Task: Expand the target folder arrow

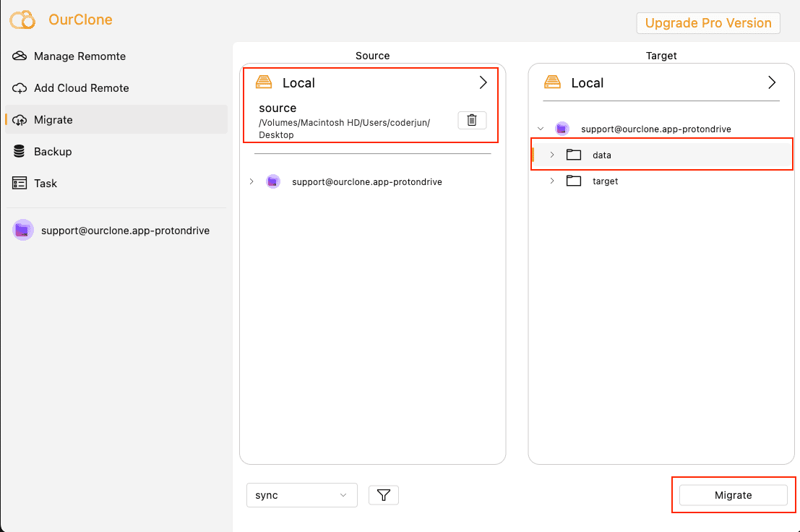Action: (552, 181)
